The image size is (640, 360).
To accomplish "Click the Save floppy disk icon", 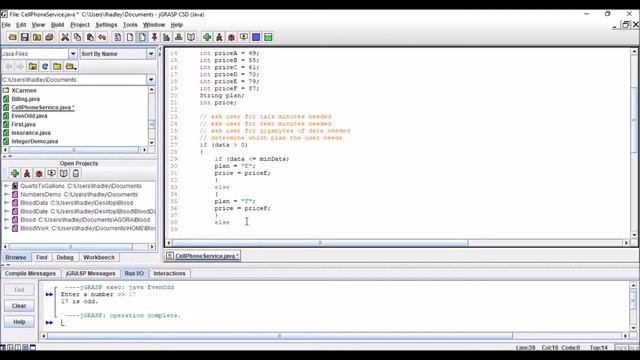I will coord(24,37).
